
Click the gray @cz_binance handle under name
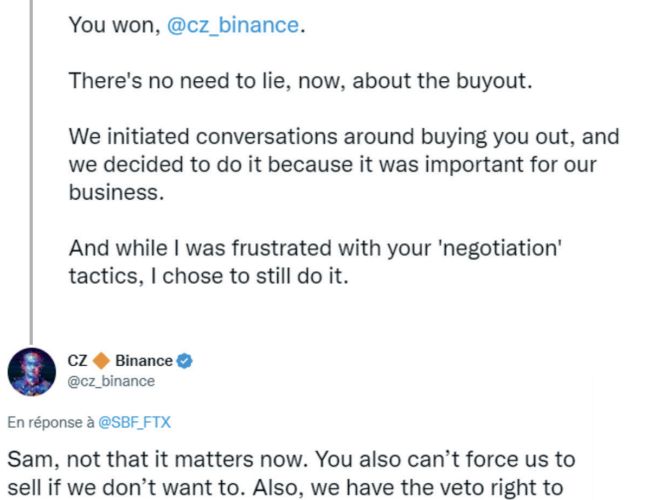pos(111,381)
